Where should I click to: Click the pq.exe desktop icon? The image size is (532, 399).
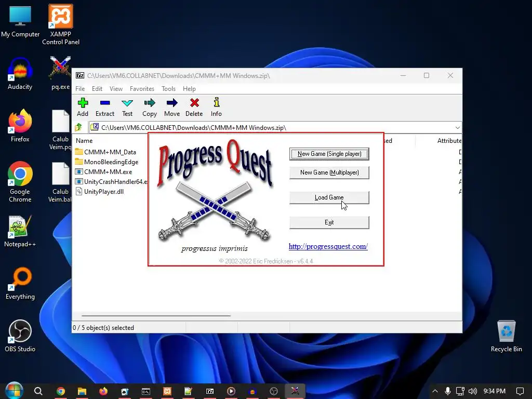point(60,68)
